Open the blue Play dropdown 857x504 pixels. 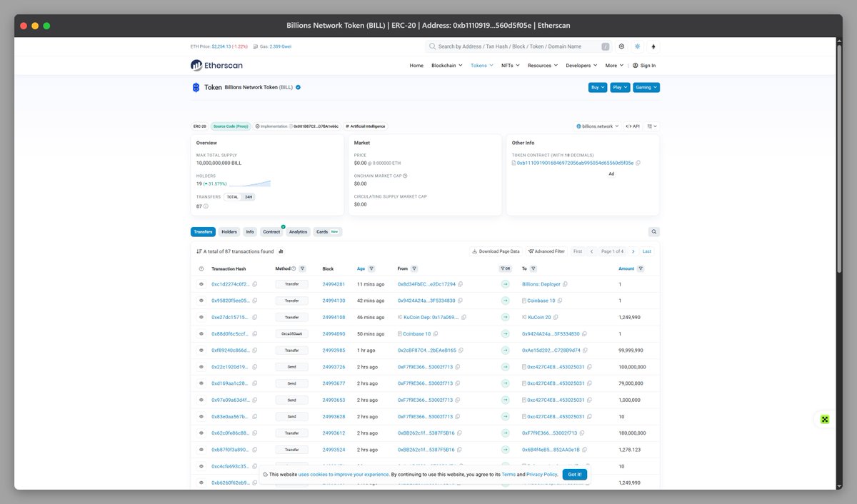point(620,87)
